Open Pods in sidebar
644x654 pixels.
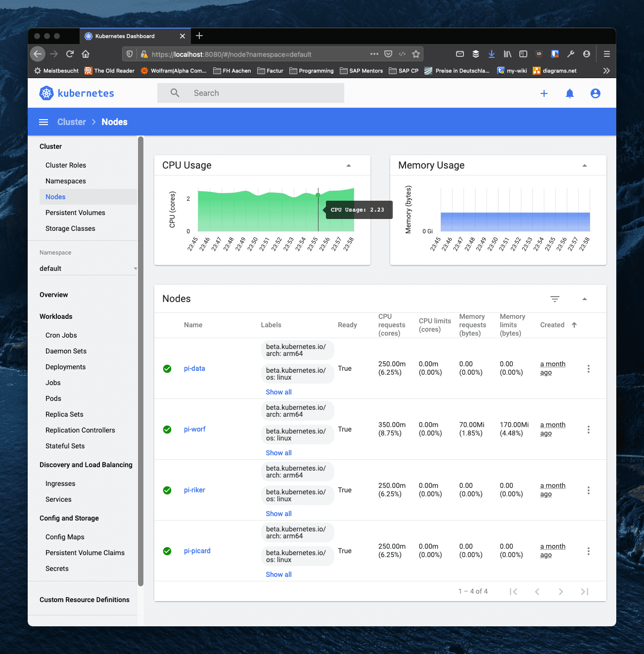pyautogui.click(x=53, y=398)
